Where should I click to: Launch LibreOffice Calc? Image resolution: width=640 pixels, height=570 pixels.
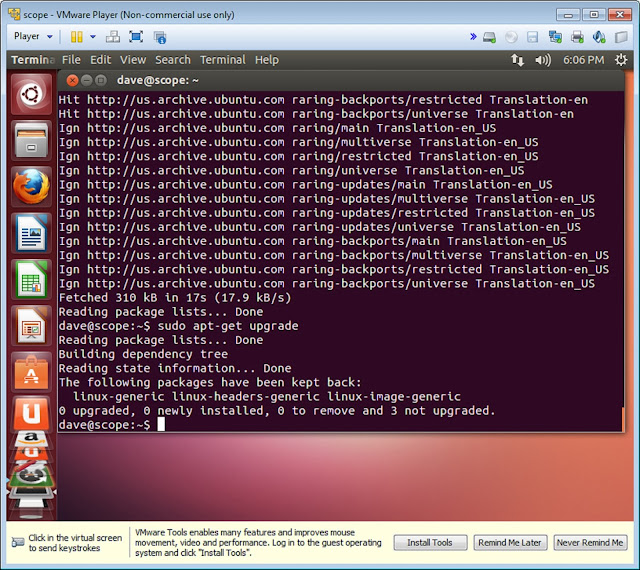(x=31, y=280)
